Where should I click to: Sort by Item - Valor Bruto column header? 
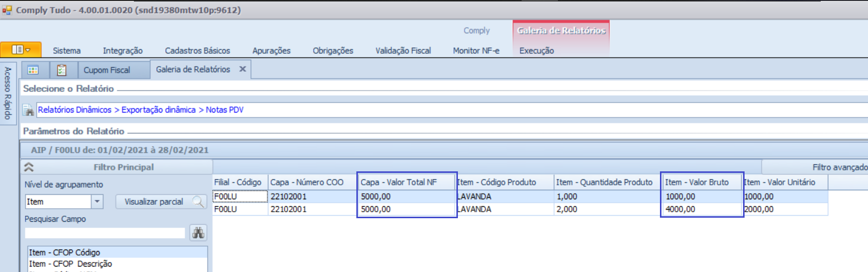tap(697, 182)
